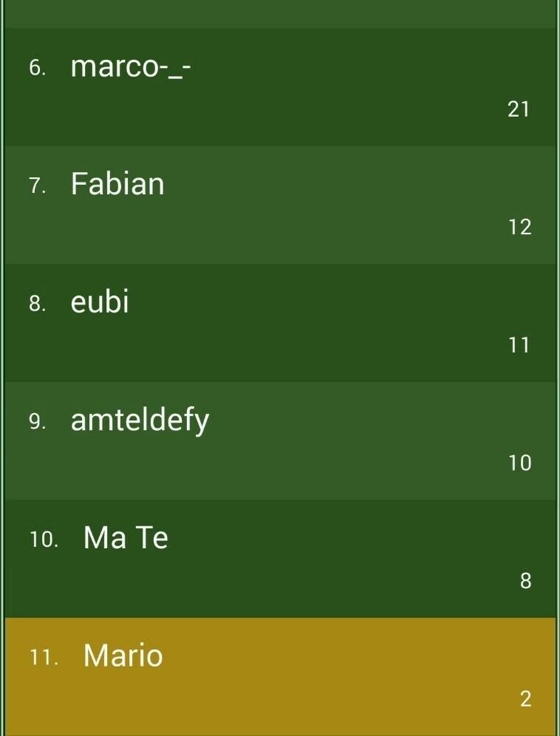The width and height of the screenshot is (560, 736).
Task: Open the Ma Te player row
Action: pyautogui.click(x=280, y=559)
